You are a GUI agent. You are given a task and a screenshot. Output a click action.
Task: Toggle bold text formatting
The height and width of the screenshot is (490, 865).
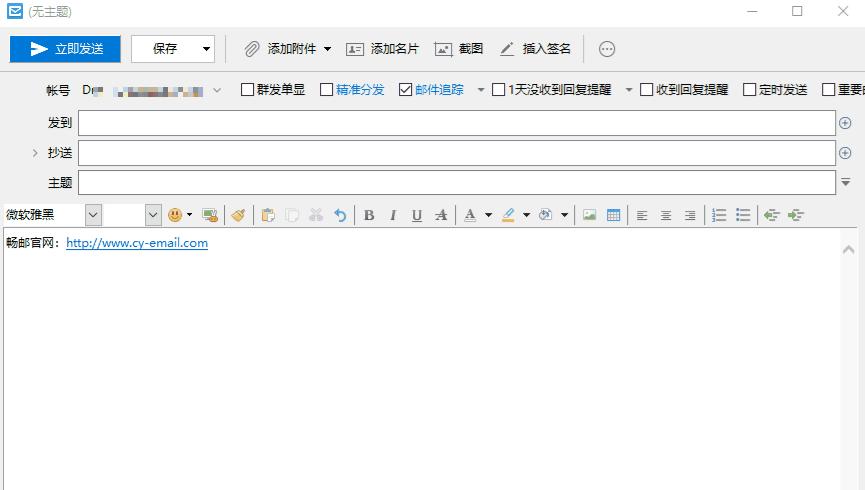point(369,215)
